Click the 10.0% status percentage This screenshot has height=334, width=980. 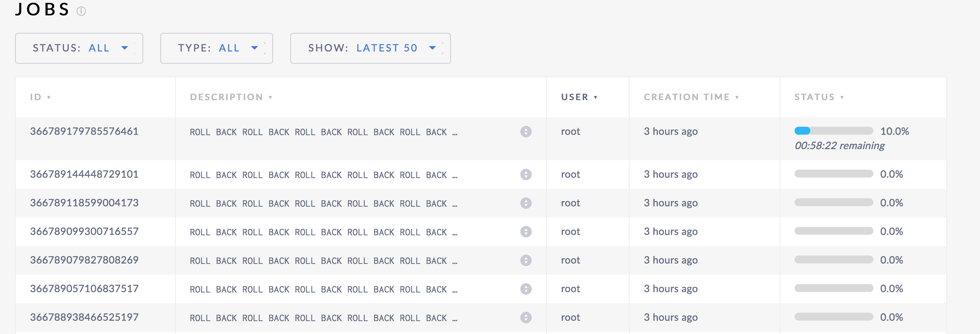[894, 132]
